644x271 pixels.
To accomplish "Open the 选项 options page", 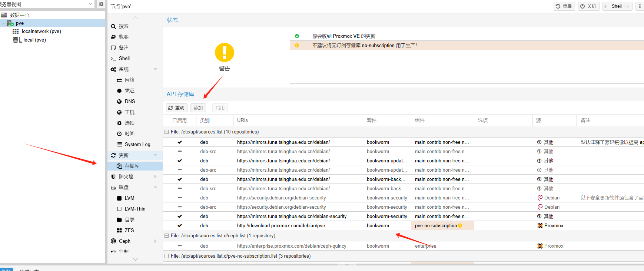I will [129, 123].
